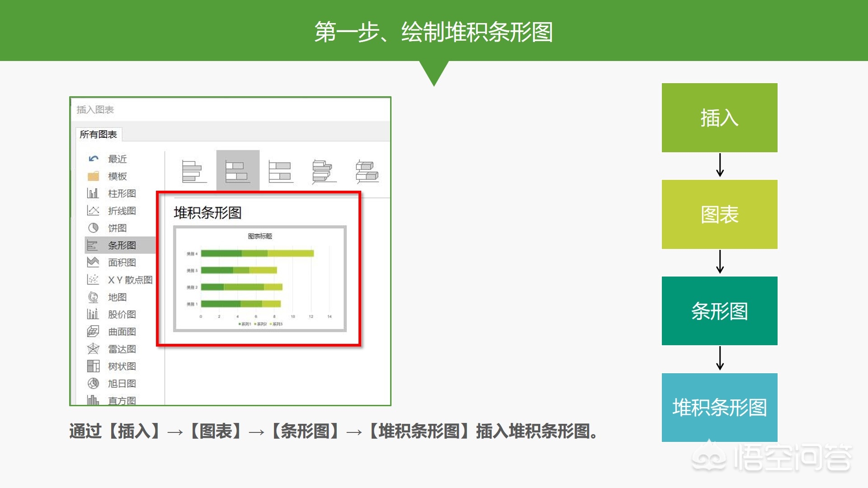Choose 股价图 in the chart category list
This screenshot has width=868, height=488.
coord(122,314)
